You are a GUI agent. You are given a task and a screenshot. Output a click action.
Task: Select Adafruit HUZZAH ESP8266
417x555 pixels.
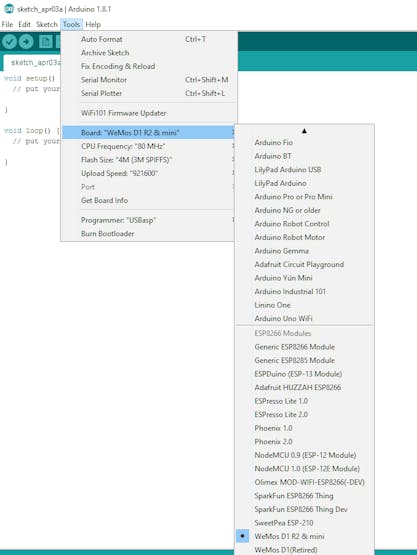point(304,387)
